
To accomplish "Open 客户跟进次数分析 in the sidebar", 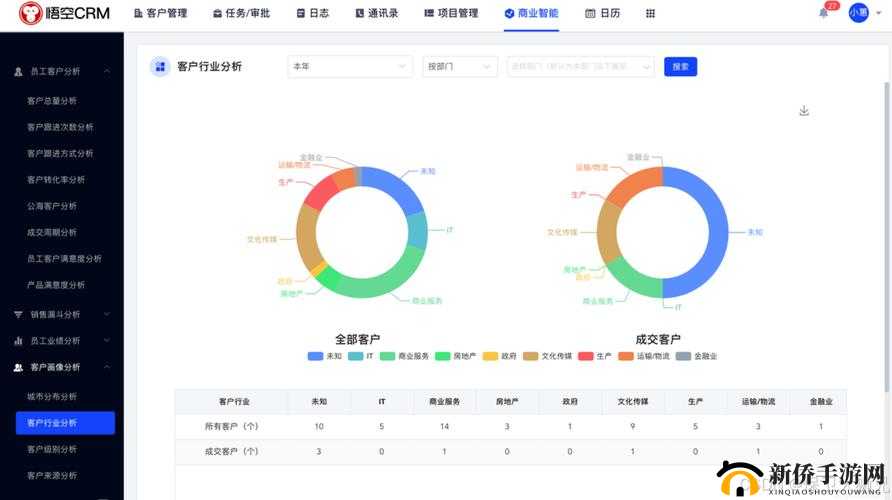I will (x=60, y=127).
